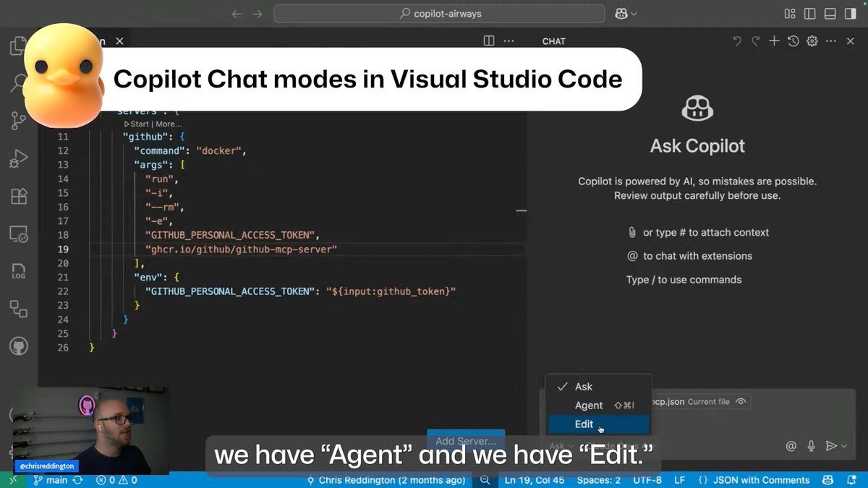Start voice chat with microphone icon
The width and height of the screenshot is (868, 488).
pos(812,446)
